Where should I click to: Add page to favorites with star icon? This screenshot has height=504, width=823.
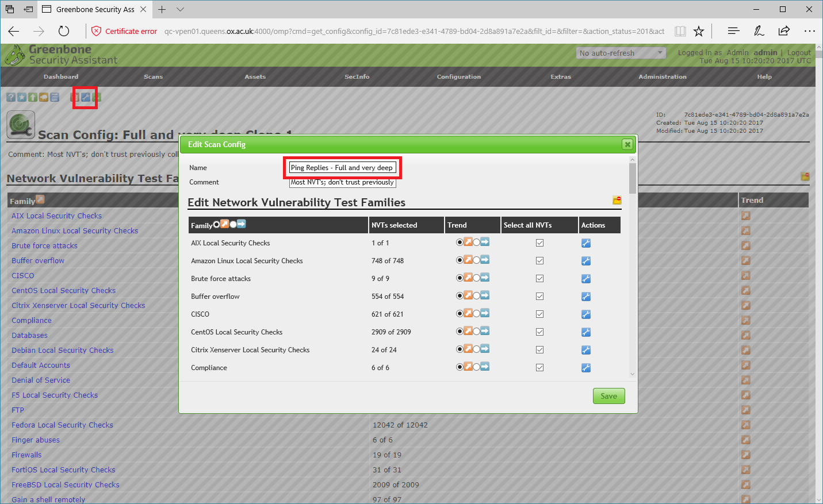tap(699, 31)
